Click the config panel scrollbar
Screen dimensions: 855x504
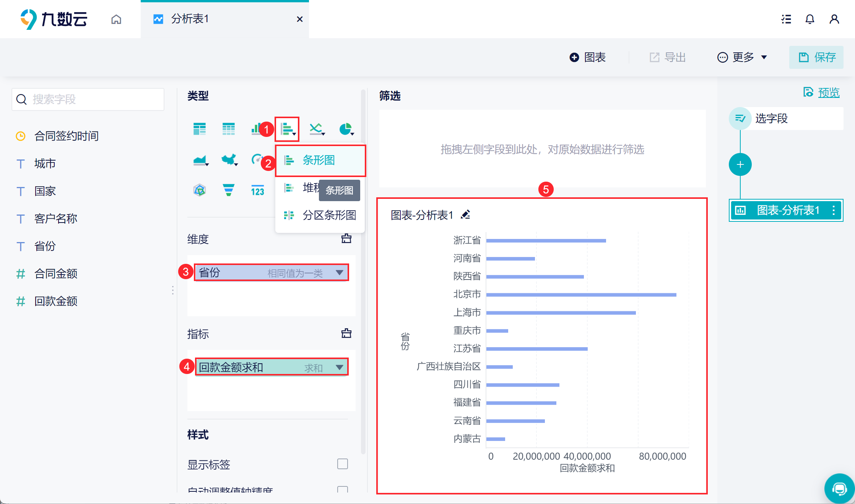pyautogui.click(x=363, y=272)
